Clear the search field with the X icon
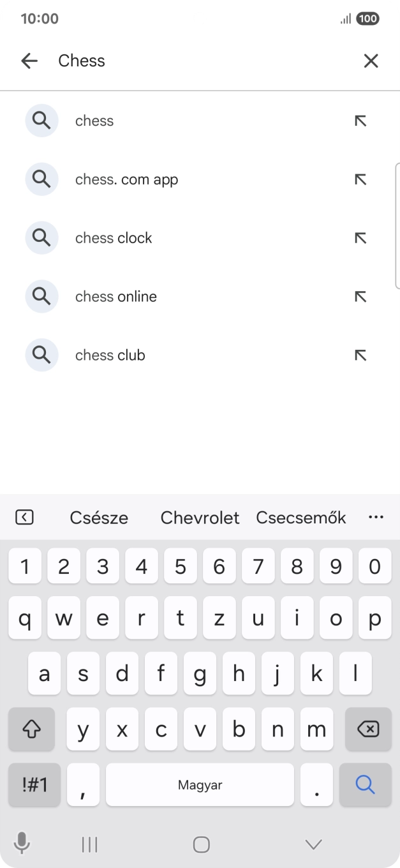This screenshot has width=400, height=868. click(x=371, y=60)
